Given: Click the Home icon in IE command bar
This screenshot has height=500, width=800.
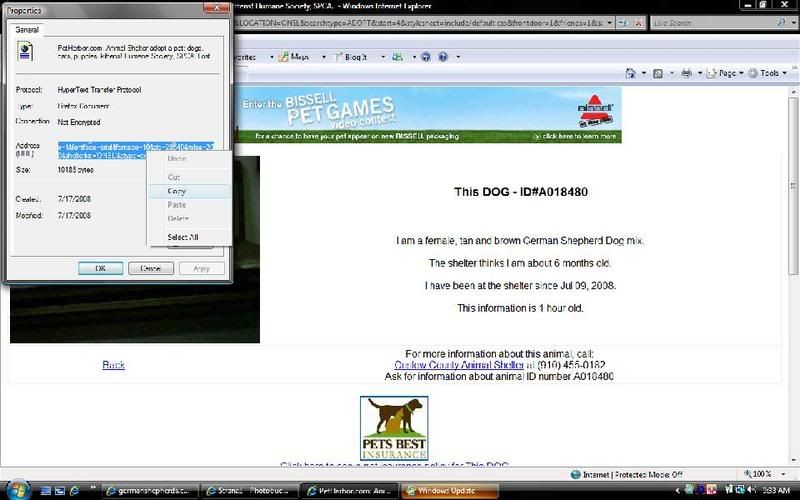Looking at the screenshot, I should tap(631, 73).
